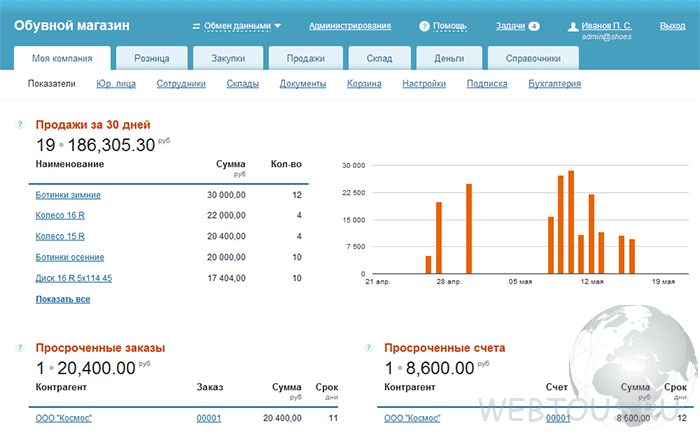Open overdue order number 00001

(x=209, y=418)
